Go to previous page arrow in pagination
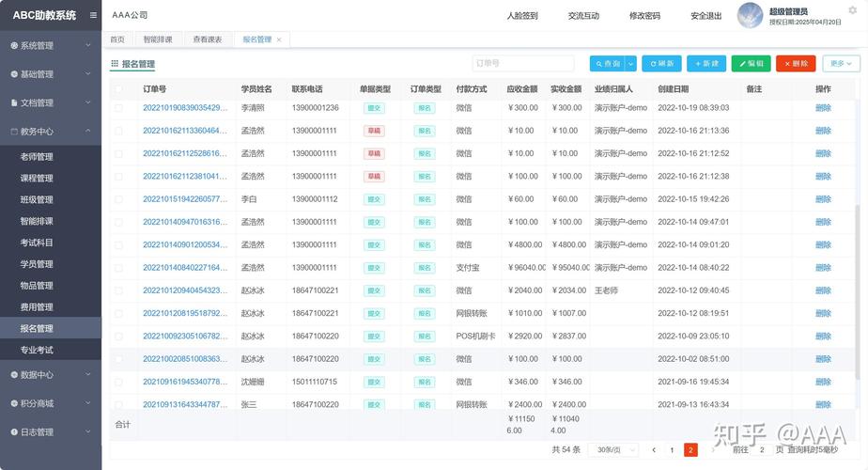Image resolution: width=868 pixels, height=470 pixels. click(654, 450)
